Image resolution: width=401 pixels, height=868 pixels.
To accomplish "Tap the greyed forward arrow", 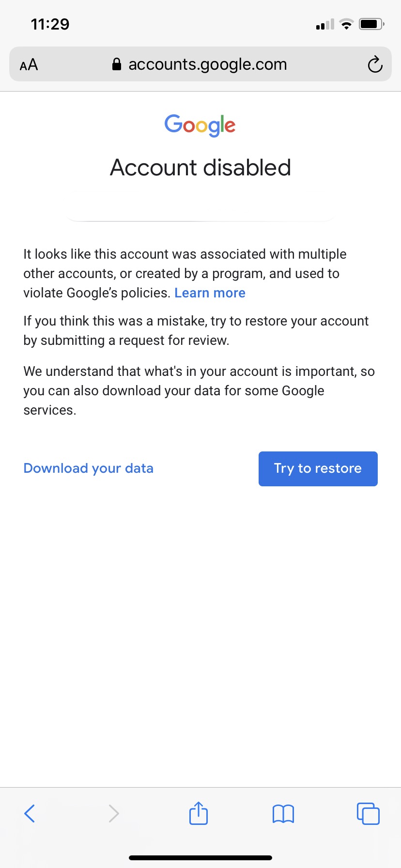I will 113,813.
